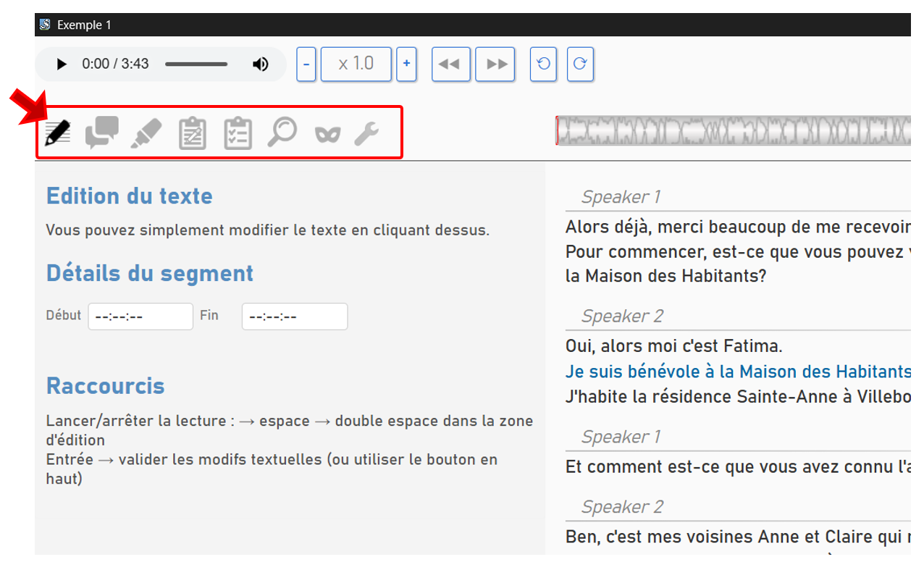Viewport: 924px width, 570px height.
Task: Click the fast-forward double-arrow button
Action: 495,64
